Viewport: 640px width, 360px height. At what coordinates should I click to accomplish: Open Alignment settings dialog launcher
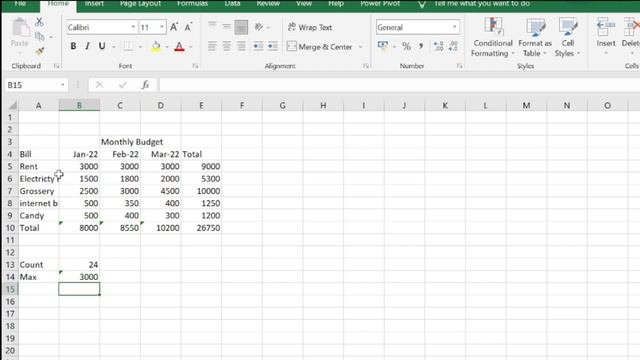(366, 66)
